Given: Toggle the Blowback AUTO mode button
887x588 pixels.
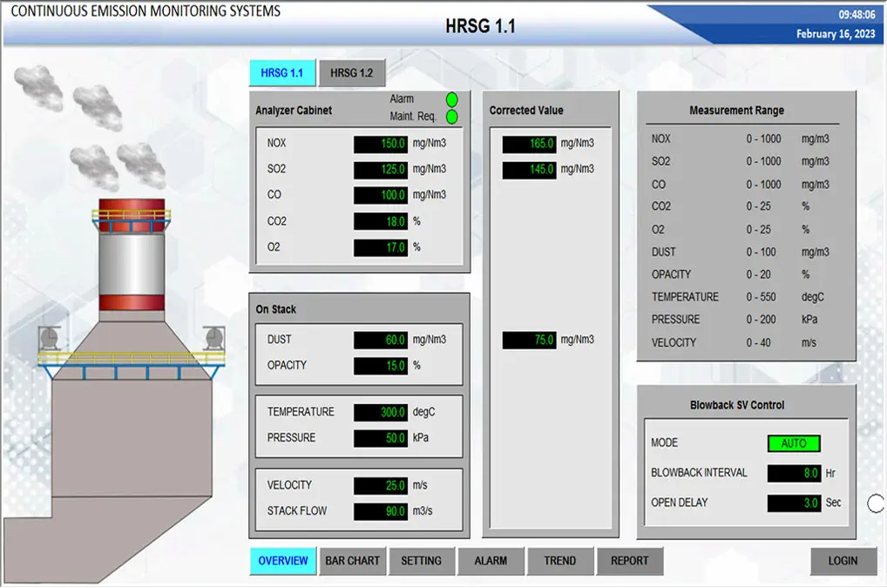Looking at the screenshot, I should [x=793, y=443].
